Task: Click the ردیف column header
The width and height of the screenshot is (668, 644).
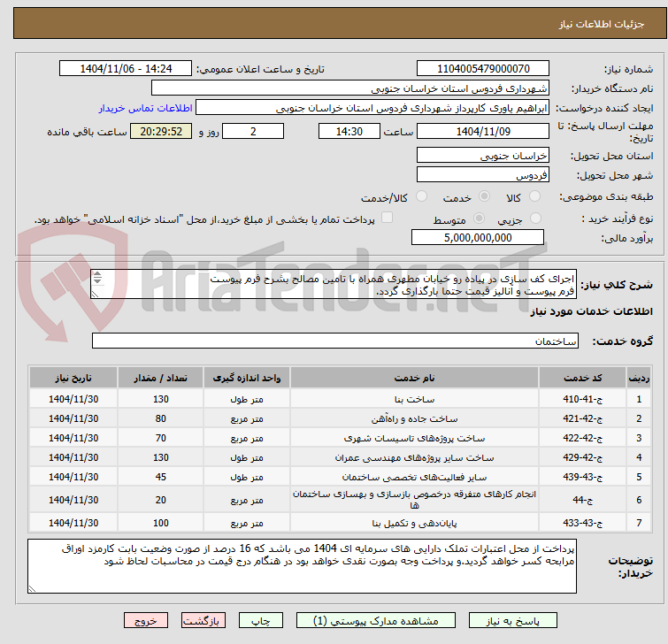Action: (639, 378)
